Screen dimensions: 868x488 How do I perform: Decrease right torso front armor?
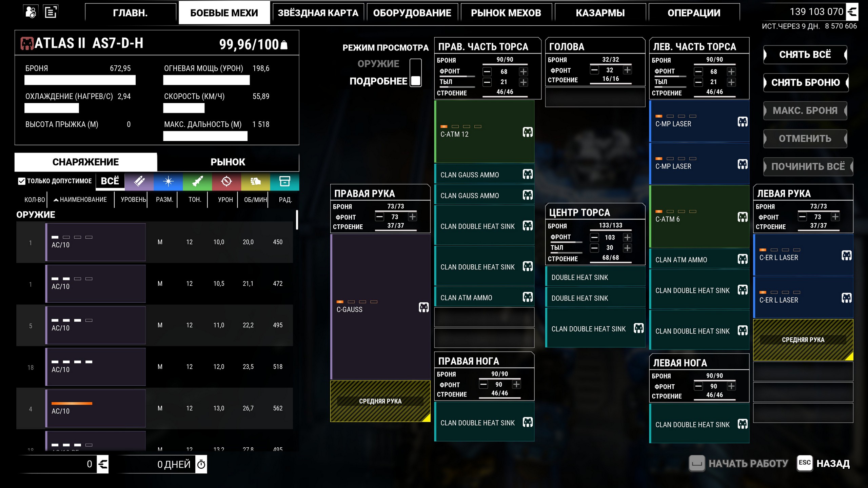487,72
